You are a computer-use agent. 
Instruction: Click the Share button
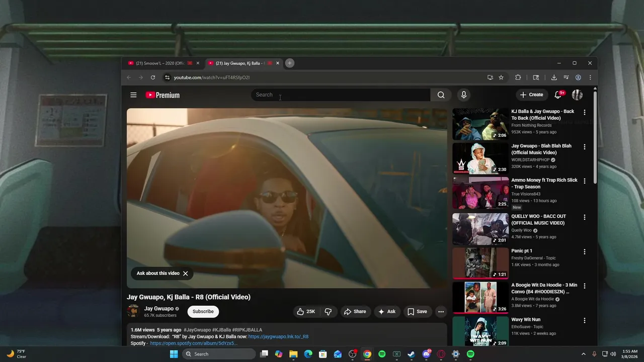point(355,312)
